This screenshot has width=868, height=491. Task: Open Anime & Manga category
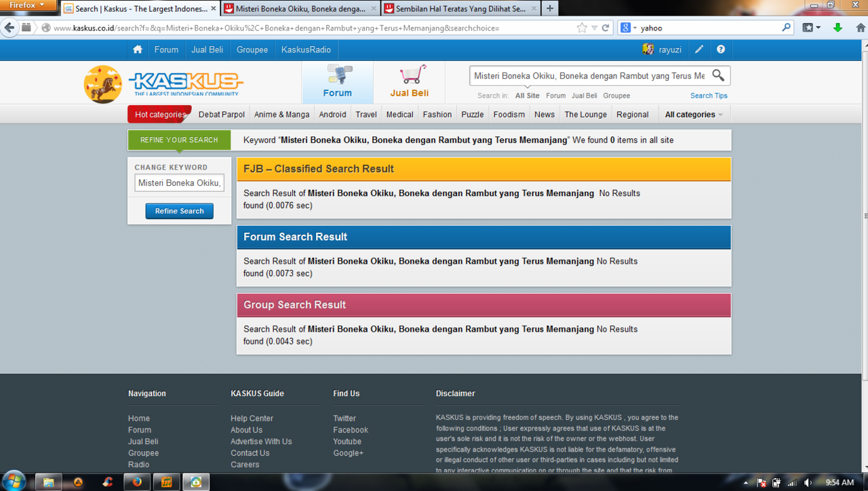tap(281, 115)
